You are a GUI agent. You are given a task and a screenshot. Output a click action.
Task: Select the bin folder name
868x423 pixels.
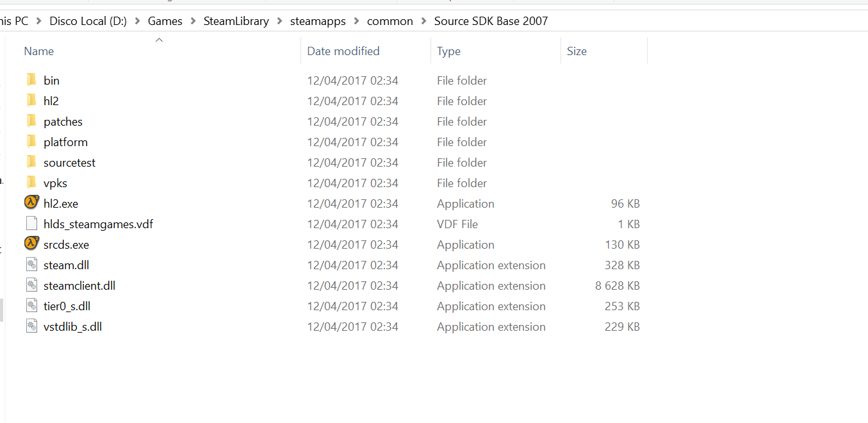click(51, 80)
